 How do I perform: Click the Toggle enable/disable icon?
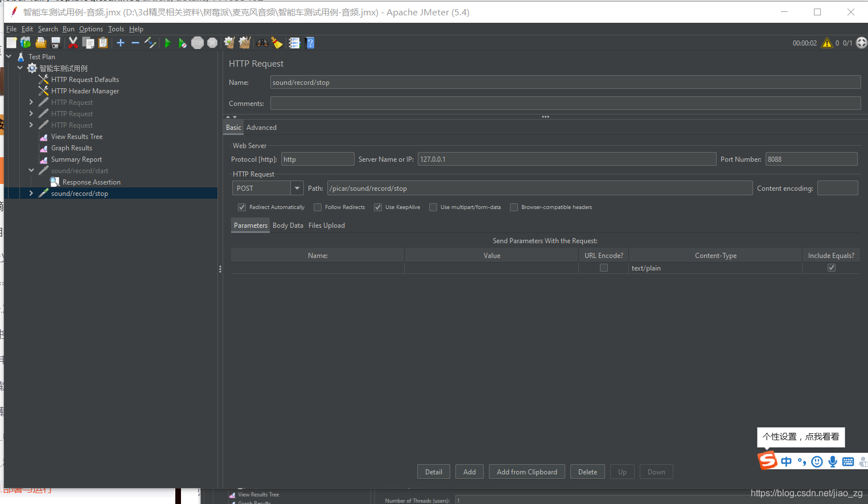pyautogui.click(x=150, y=43)
